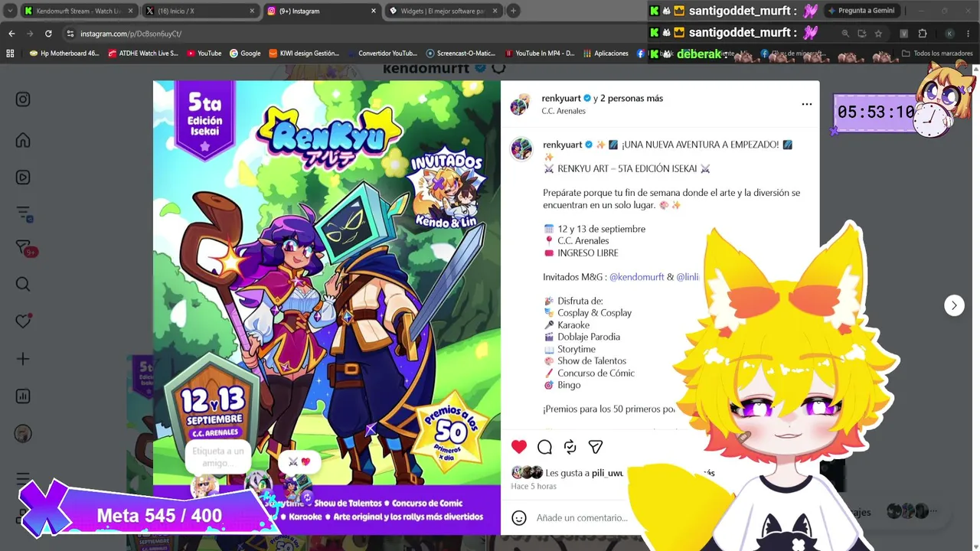View site information icon in address bar
Viewport: 980px width, 551px height.
click(x=70, y=34)
